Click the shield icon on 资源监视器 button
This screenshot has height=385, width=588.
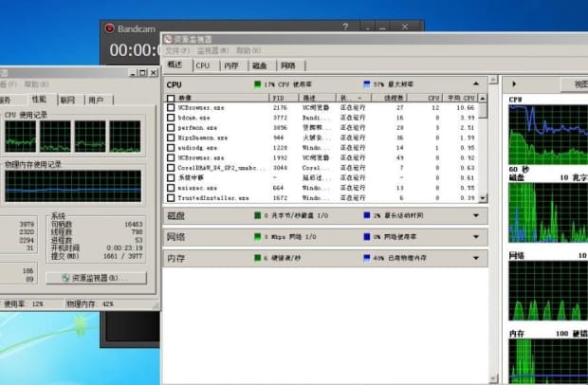[x=64, y=278]
